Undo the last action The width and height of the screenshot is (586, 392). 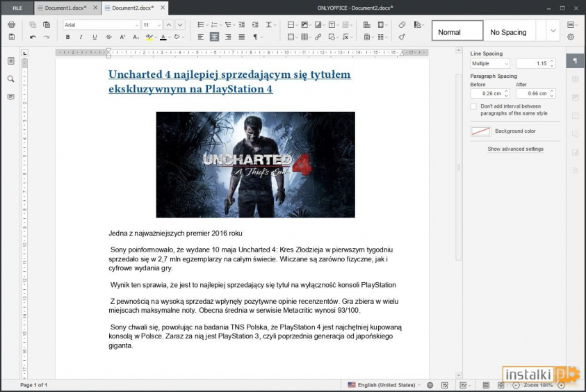click(x=33, y=37)
